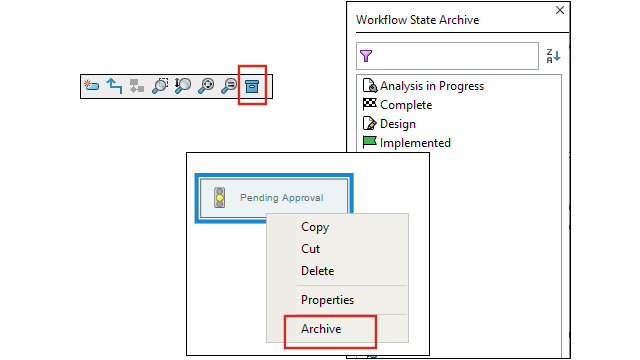640x360 pixels.
Task: Click the Zoom In/Out magnifier tool
Action: [x=182, y=86]
